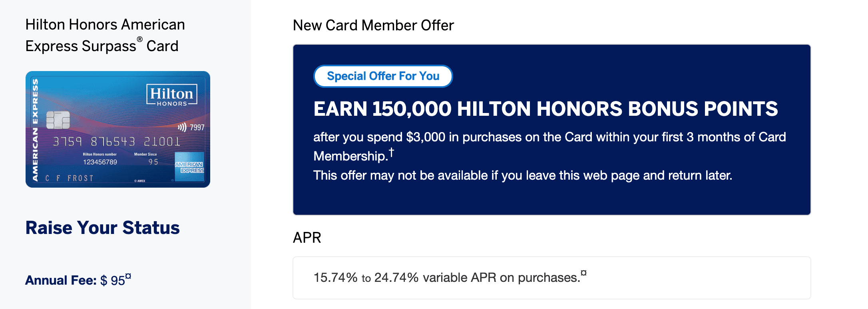This screenshot has height=309, width=868.
Task: Click the Annual Fee $95 text
Action: point(78,280)
